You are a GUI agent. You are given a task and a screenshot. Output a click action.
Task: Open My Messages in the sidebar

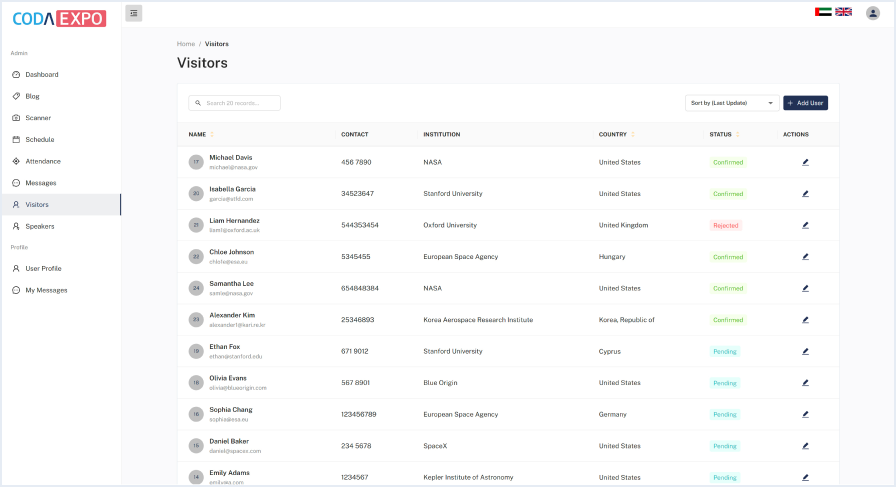click(x=46, y=290)
